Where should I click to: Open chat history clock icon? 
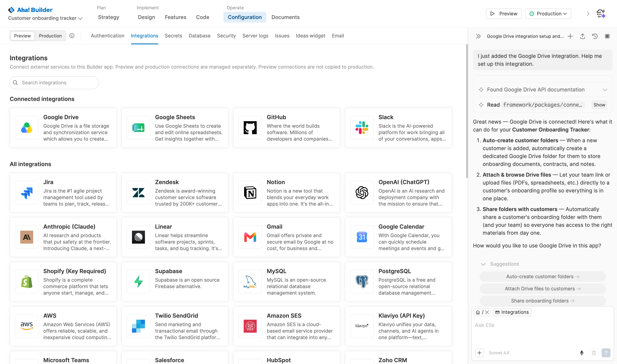tap(595, 36)
